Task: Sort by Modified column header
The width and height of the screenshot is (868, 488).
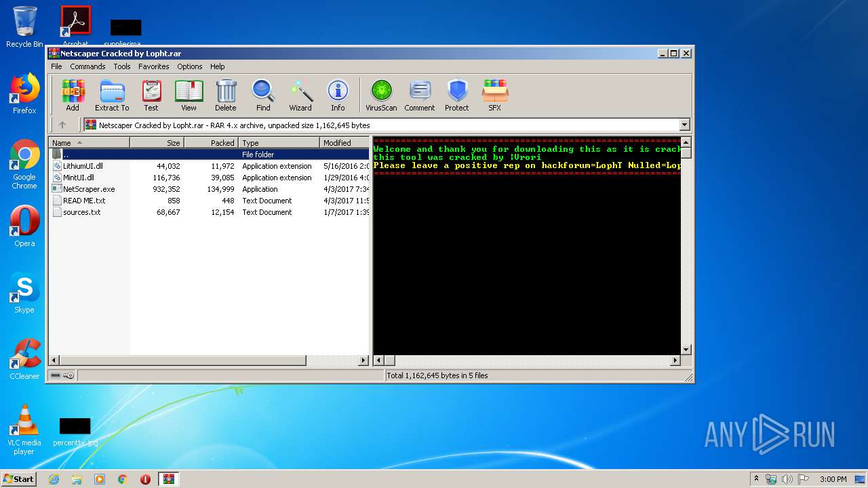Action: pyautogui.click(x=344, y=143)
